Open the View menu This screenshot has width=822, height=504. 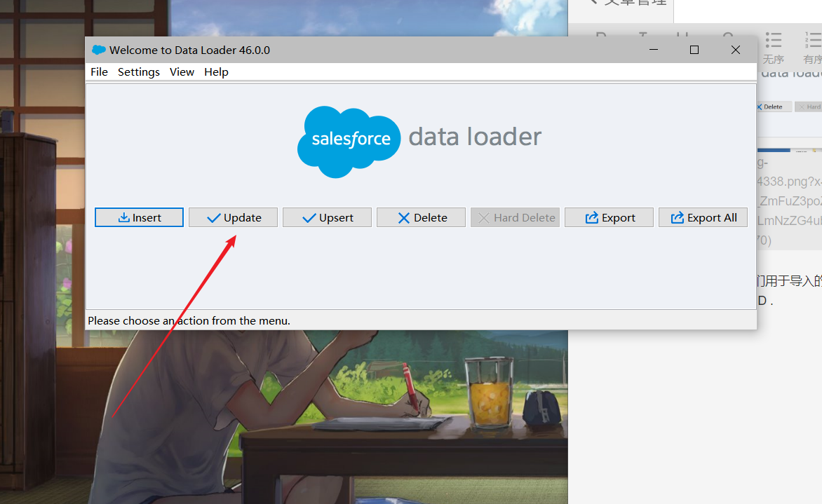(x=182, y=71)
